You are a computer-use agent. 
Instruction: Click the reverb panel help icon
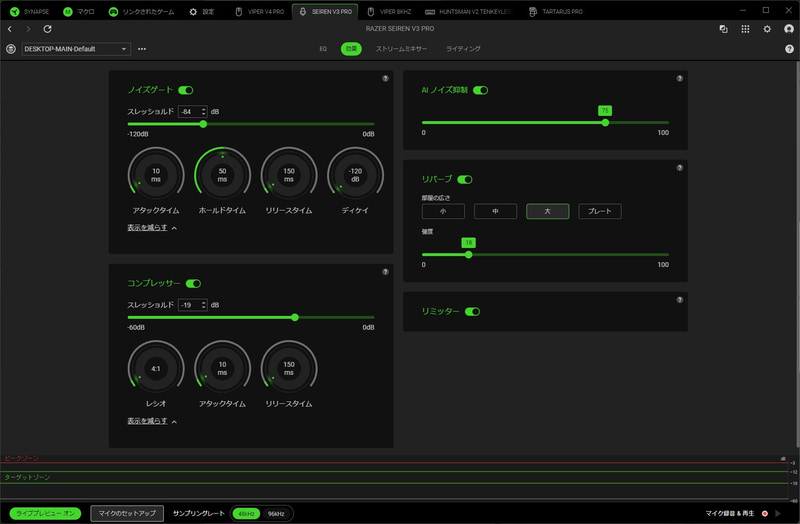680,168
